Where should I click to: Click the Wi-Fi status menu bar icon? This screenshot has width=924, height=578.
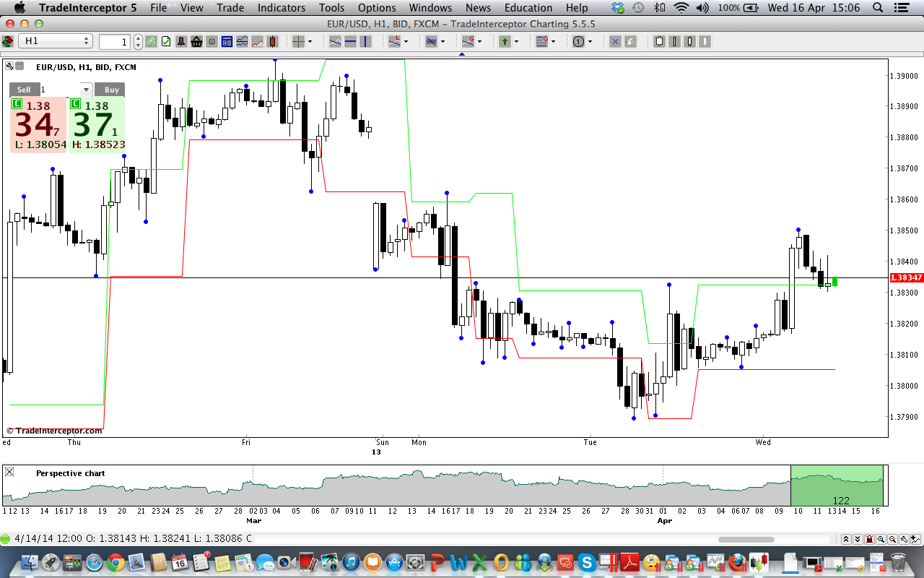coord(681,8)
